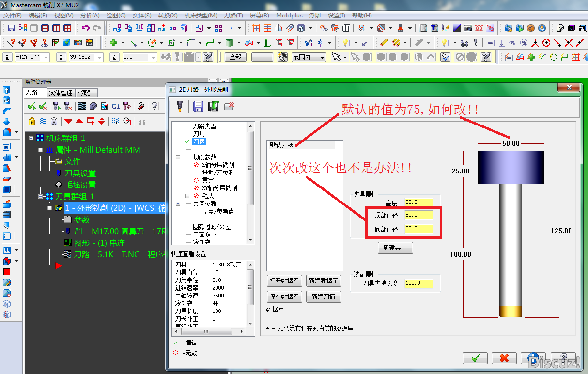588x374 pixels.
Task: Click the save parameters disk icon in dialog
Action: click(198, 107)
